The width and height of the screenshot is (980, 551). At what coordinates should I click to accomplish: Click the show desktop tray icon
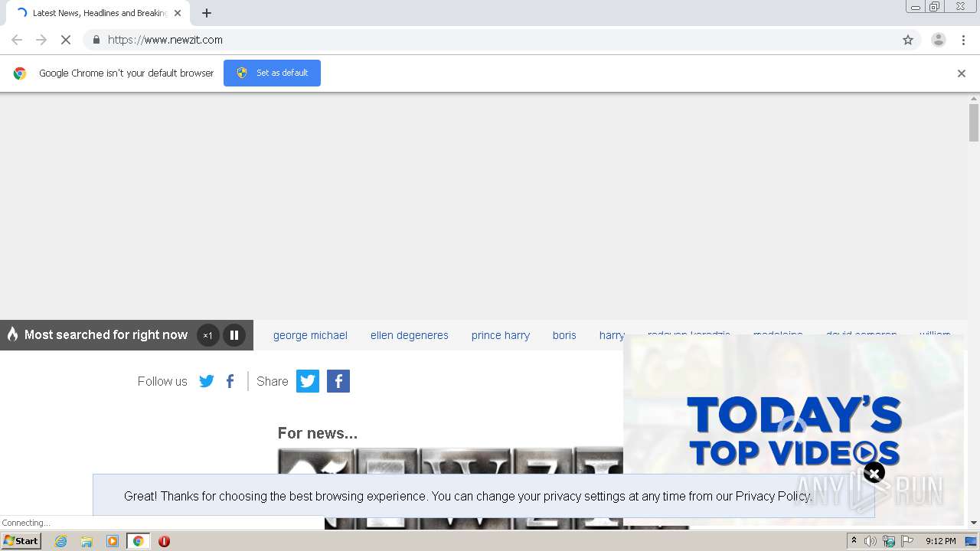972,541
